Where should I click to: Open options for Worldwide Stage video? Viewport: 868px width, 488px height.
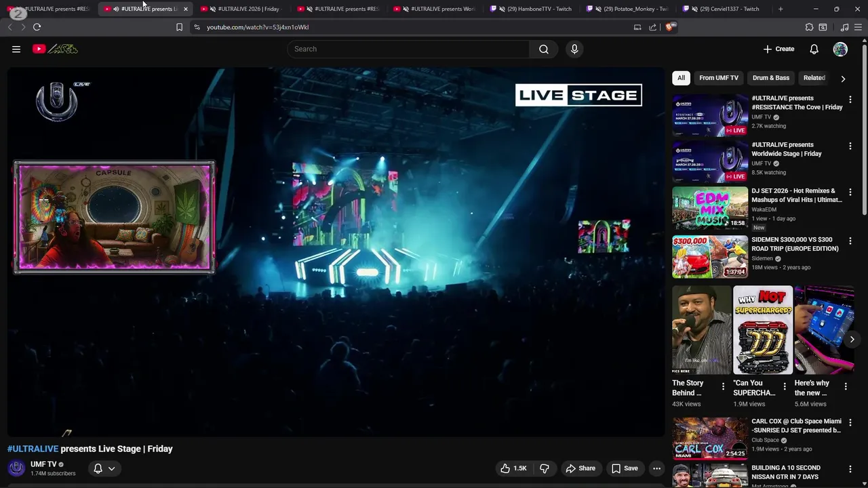[850, 146]
